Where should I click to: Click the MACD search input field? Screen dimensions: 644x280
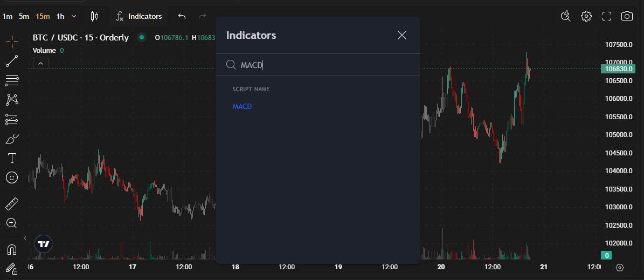[323, 65]
